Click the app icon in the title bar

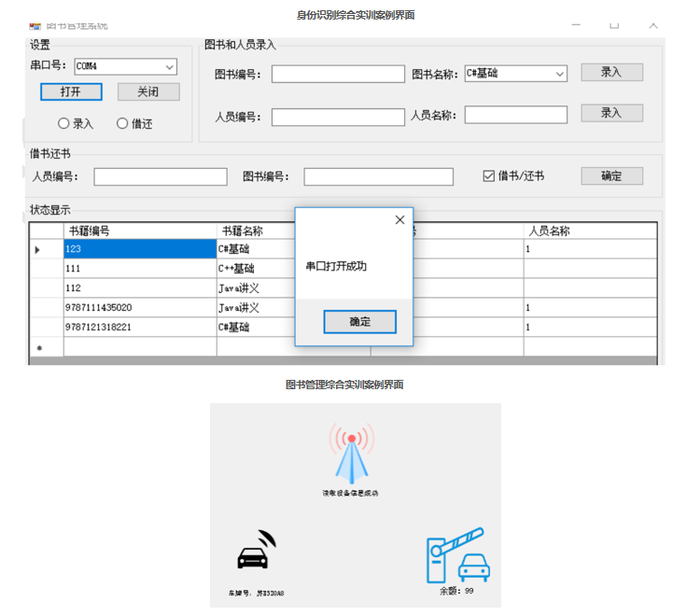[x=35, y=27]
